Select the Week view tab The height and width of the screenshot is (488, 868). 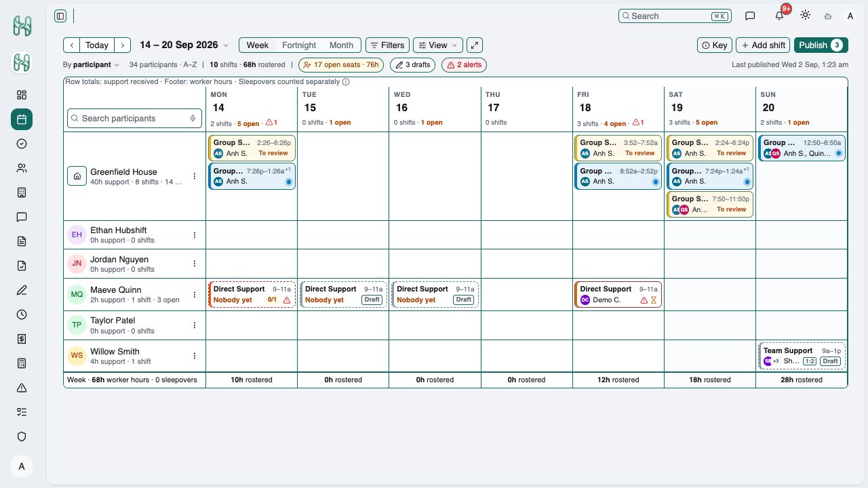[258, 45]
